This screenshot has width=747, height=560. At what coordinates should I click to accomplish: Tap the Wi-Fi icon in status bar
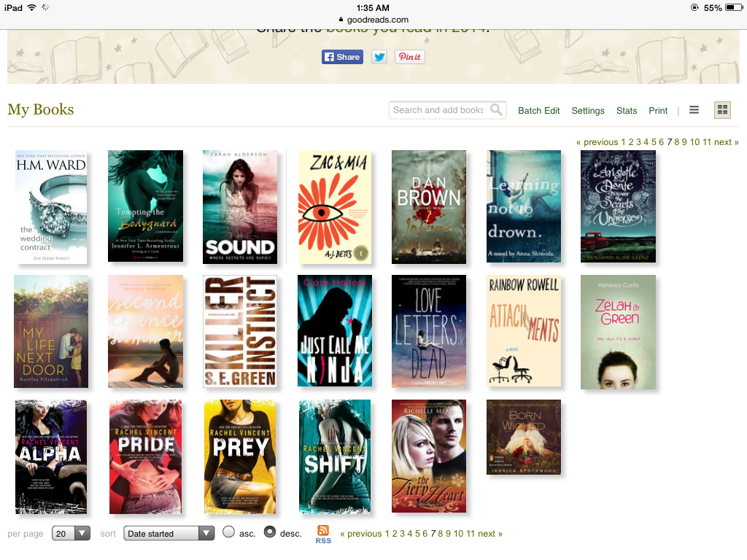(x=32, y=7)
